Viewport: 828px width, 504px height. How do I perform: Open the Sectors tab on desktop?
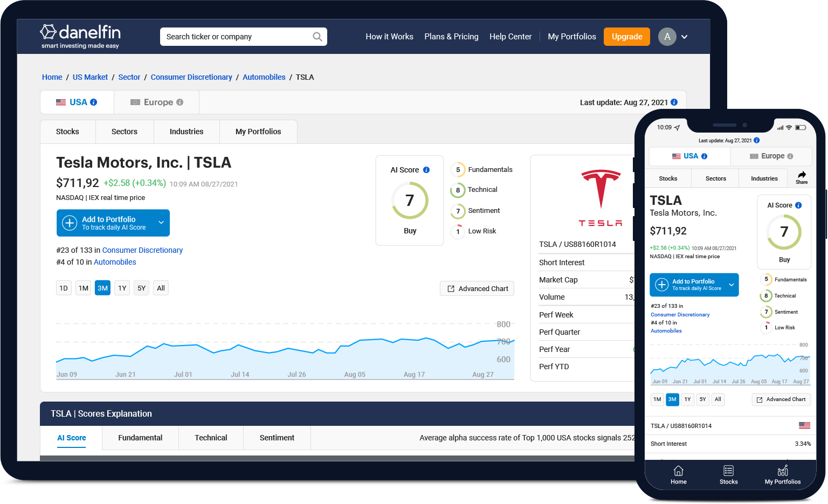tap(125, 132)
